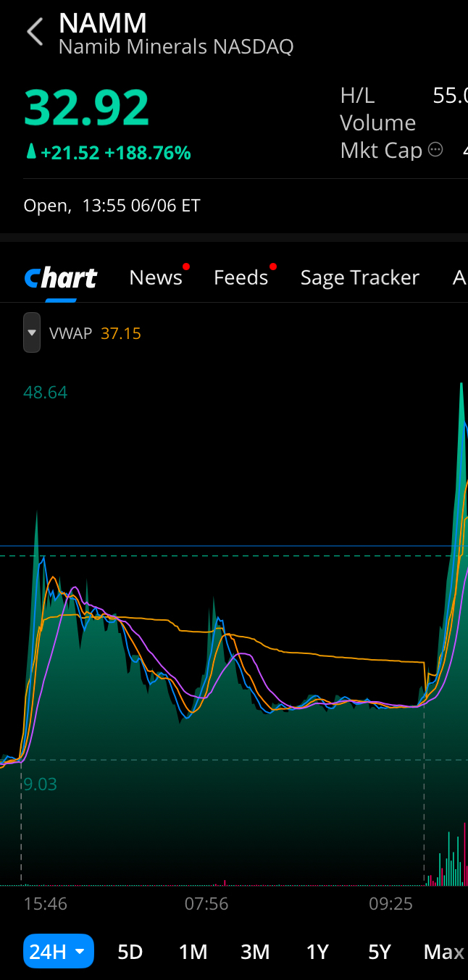
Task: Open Market Cap info circle icon
Action: 435,150
